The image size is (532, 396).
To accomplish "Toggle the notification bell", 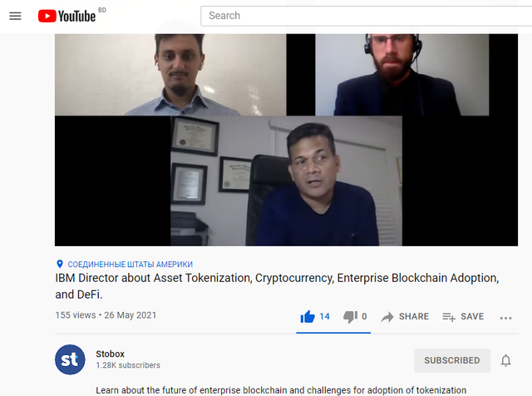I will [x=505, y=360].
